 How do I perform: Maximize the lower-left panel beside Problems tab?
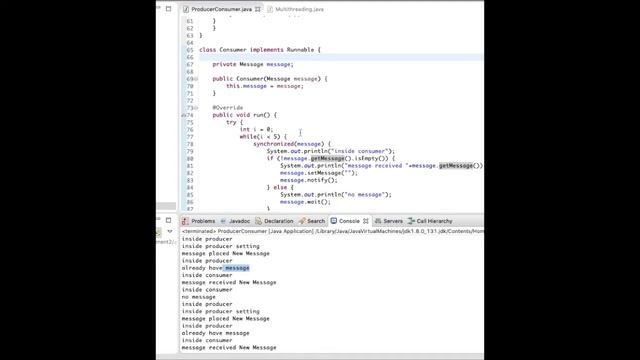point(169,220)
